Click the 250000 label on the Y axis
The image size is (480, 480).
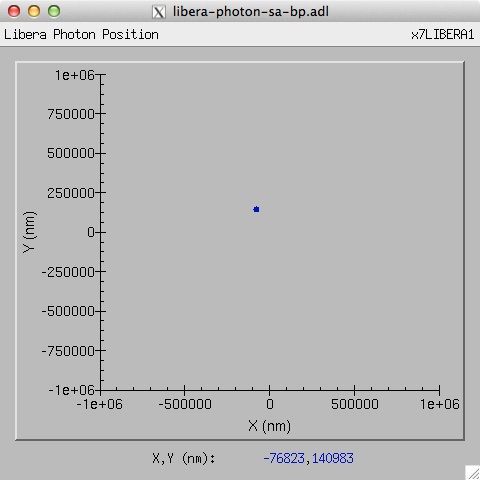click(x=71, y=193)
